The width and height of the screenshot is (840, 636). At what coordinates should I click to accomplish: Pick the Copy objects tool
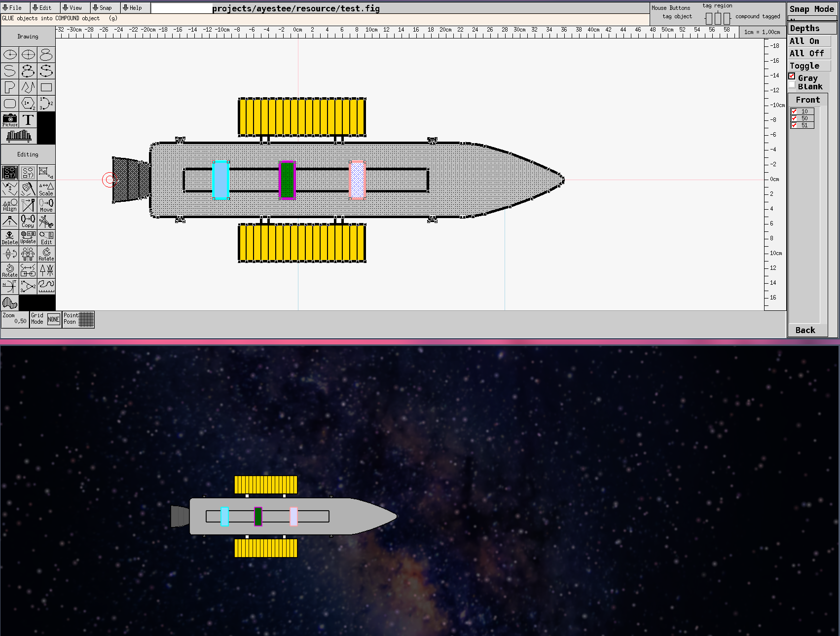click(28, 221)
